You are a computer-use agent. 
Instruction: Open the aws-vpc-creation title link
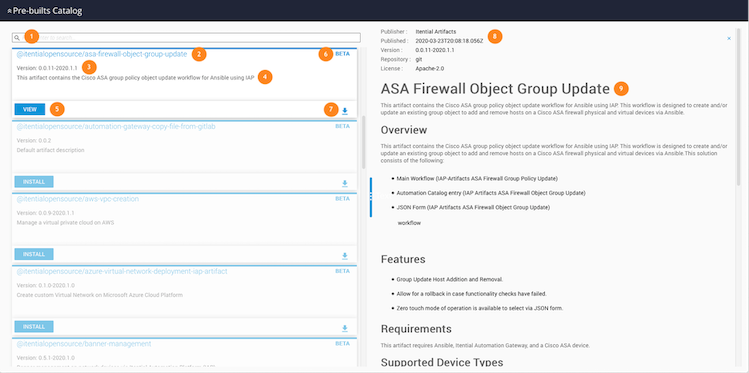(x=78, y=199)
